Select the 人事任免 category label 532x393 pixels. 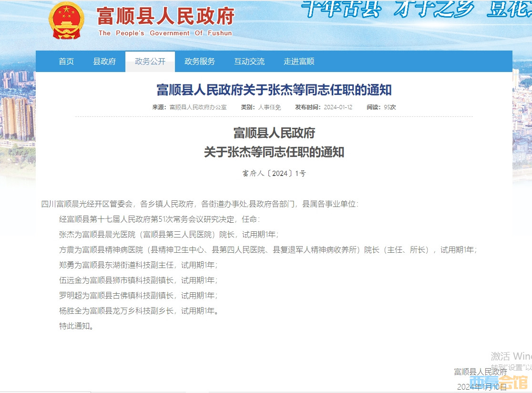[269, 107]
